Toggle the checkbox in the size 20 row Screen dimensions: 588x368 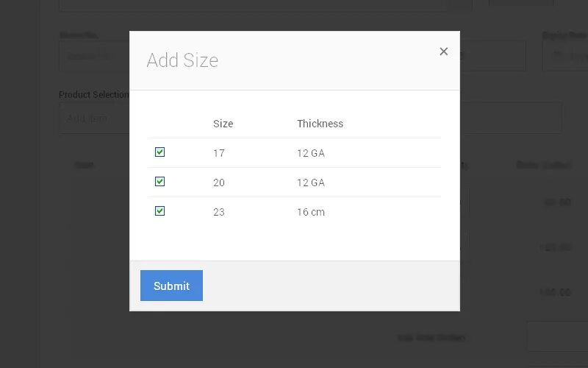(x=159, y=182)
